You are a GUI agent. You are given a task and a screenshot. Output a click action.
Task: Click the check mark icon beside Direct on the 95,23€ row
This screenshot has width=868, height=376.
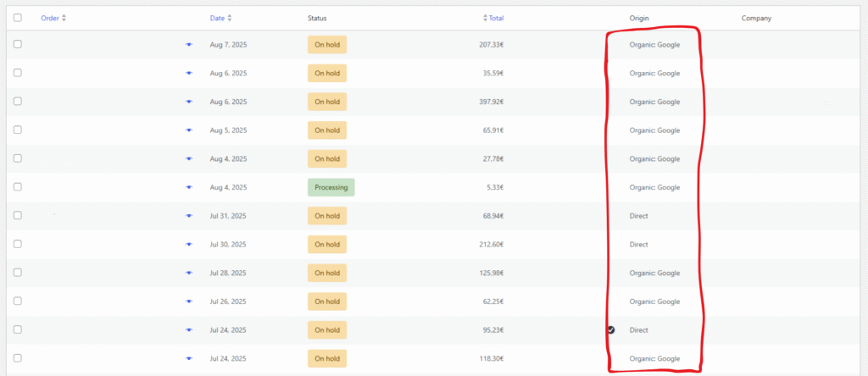coord(611,329)
